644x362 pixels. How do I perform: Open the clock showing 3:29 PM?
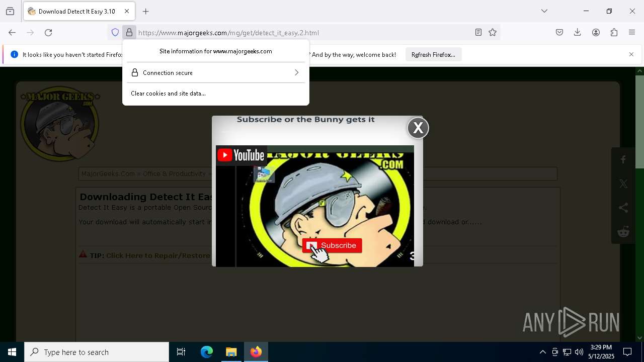[601, 352]
